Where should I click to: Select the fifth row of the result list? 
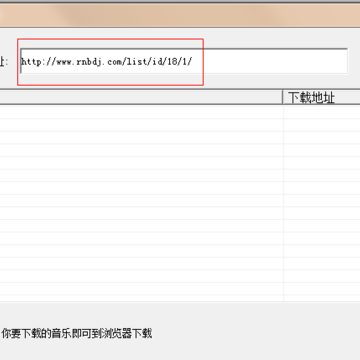[180, 163]
